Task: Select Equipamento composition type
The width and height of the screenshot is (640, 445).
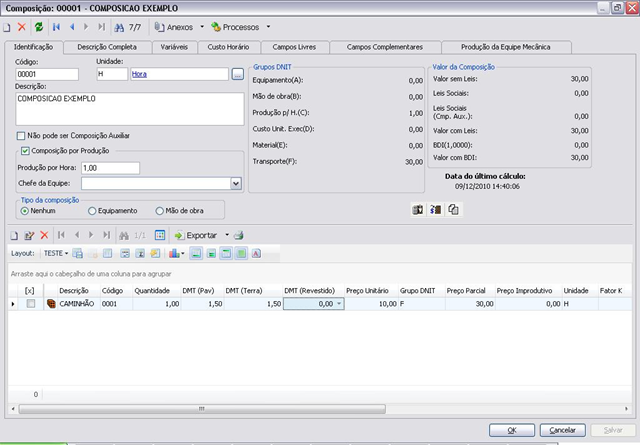Action: point(92,211)
